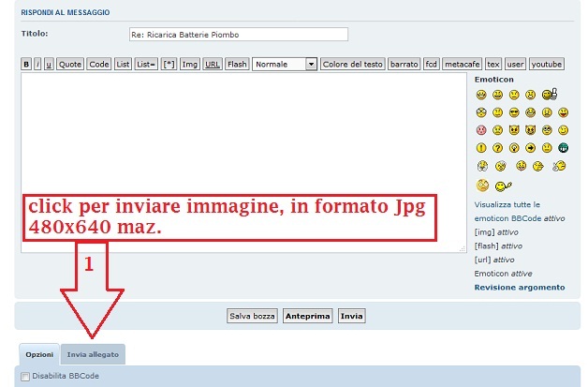Insert the question mark emoticon
Viewport: 588px width, 387px height.
click(498, 148)
